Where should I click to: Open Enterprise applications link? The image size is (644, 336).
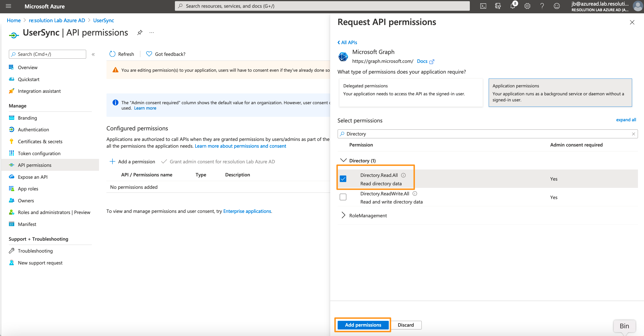click(247, 211)
